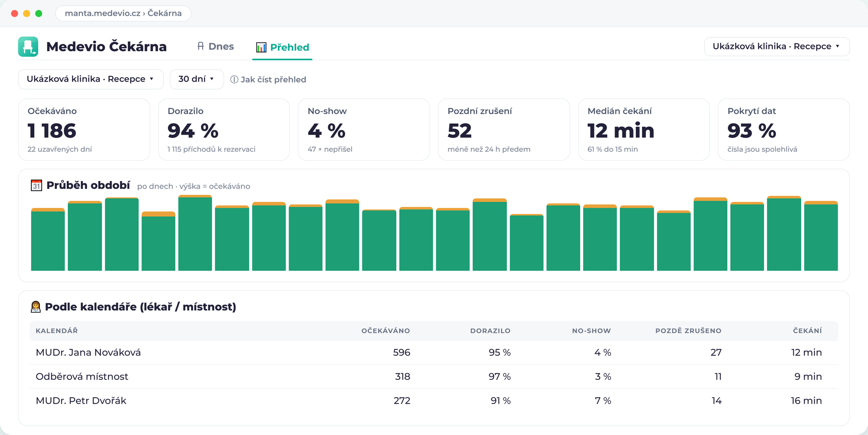Select the Očekáváno 1 186 card
This screenshot has height=435, width=868.
coord(84,129)
